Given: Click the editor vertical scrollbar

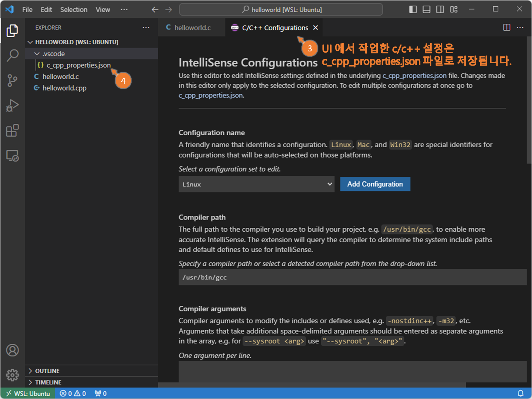Looking at the screenshot, I should pos(529,99).
